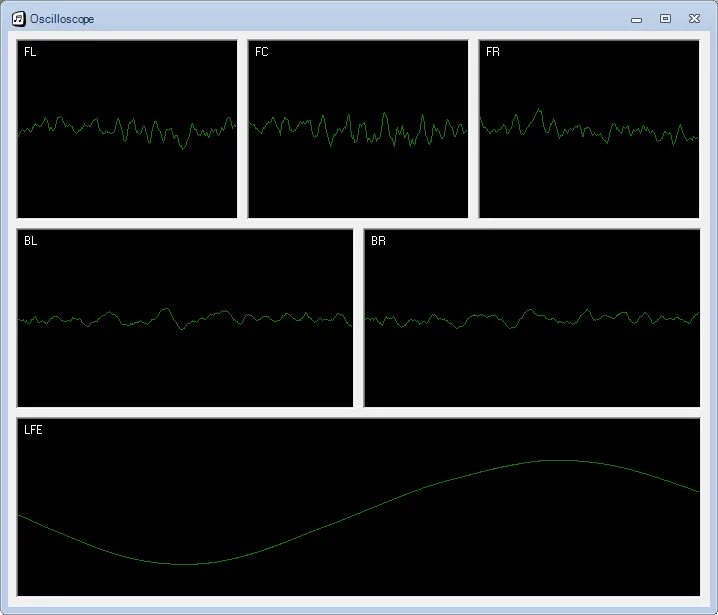Select the BR channel waveform panel
This screenshot has width=718, height=615.
pos(532,318)
